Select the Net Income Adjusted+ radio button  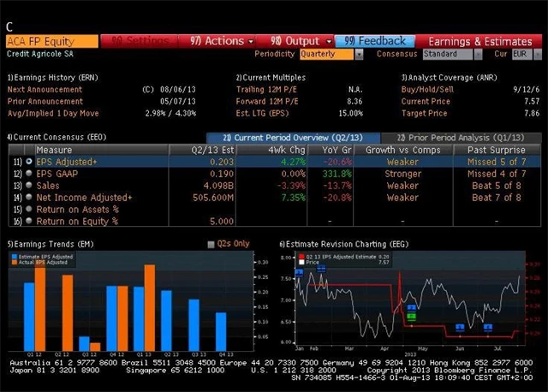pyautogui.click(x=29, y=197)
